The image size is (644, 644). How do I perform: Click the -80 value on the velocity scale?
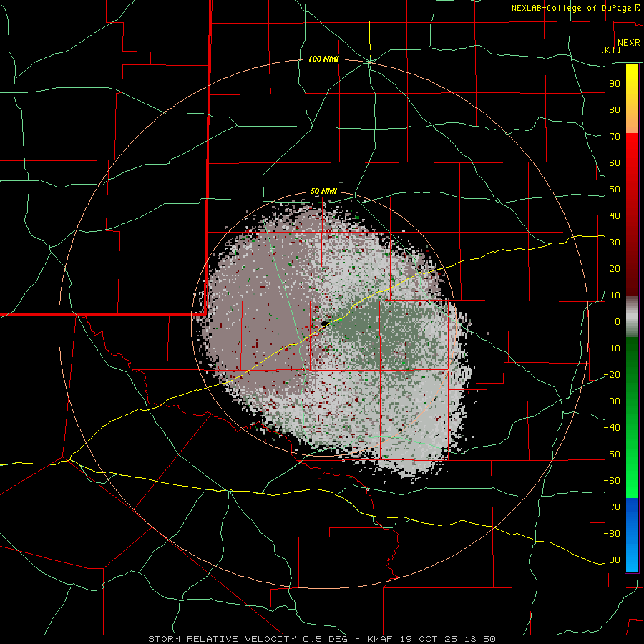pyautogui.click(x=612, y=534)
